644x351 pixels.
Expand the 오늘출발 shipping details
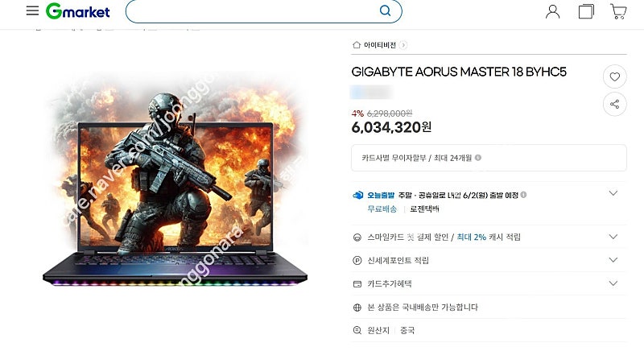(613, 193)
